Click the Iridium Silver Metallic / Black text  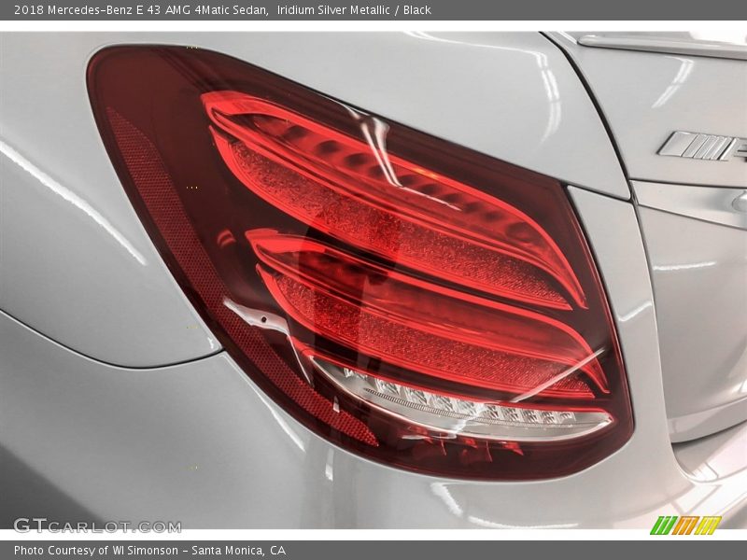[354, 9]
